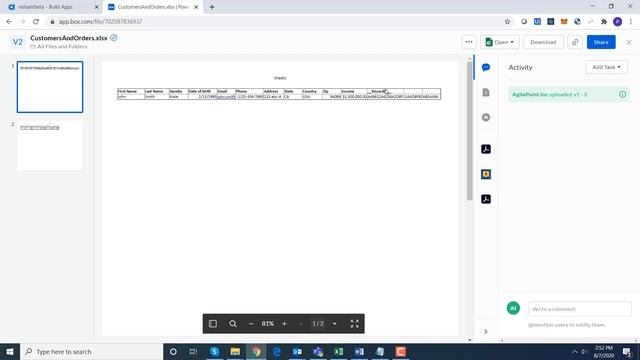Screen dimensions: 640x360
Task: Open the Add Task dropdown
Action: tap(607, 67)
